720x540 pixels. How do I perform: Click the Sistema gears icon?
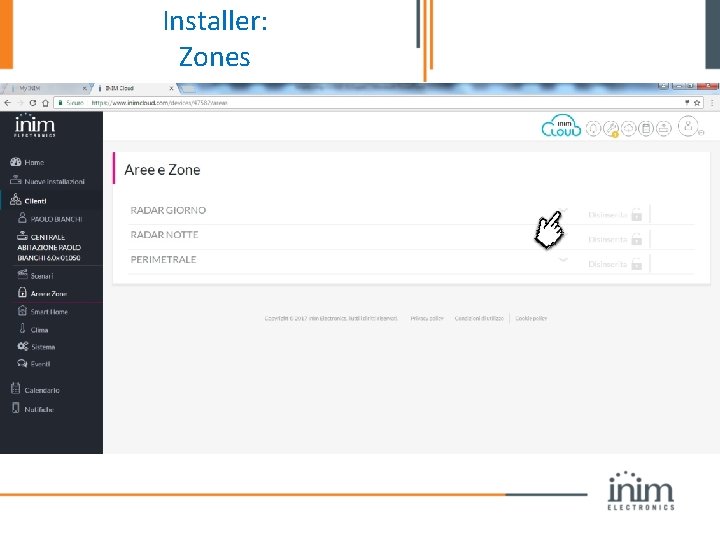(22, 346)
